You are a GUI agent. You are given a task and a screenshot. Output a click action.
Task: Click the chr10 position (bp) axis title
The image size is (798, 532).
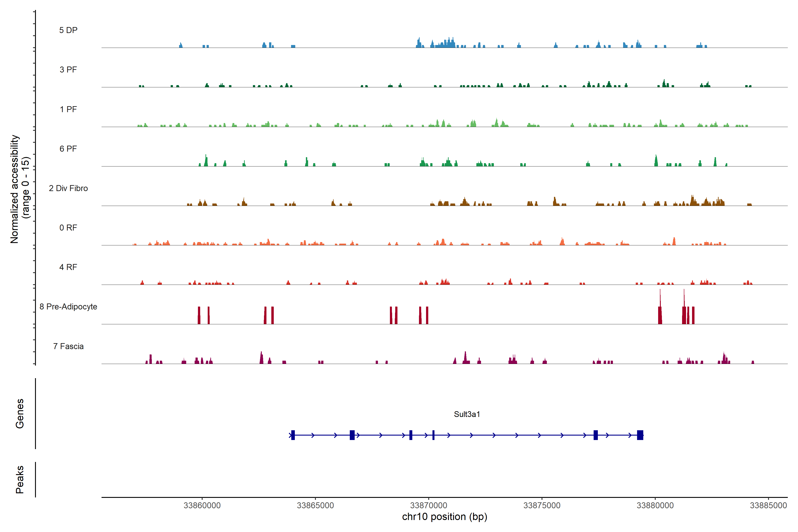click(444, 517)
